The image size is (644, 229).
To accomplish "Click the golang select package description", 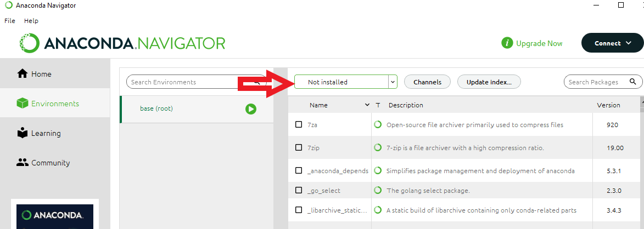I will click(x=428, y=191).
